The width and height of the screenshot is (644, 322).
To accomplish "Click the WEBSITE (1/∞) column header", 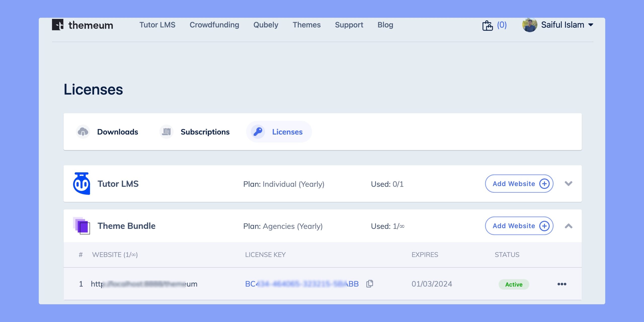I will click(x=115, y=255).
